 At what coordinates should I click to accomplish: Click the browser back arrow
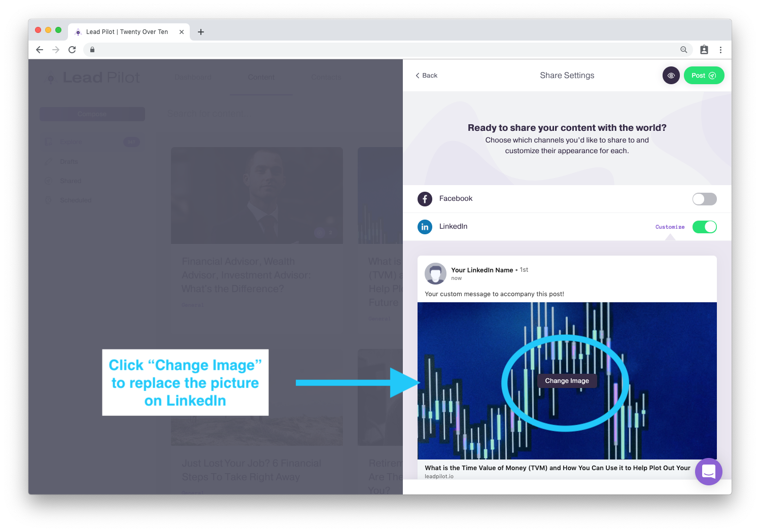[40, 50]
